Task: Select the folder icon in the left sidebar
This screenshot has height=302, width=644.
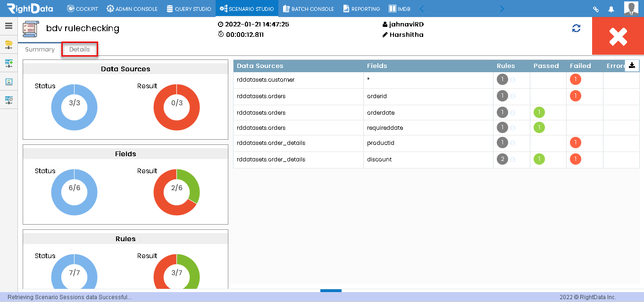Action: point(8,45)
